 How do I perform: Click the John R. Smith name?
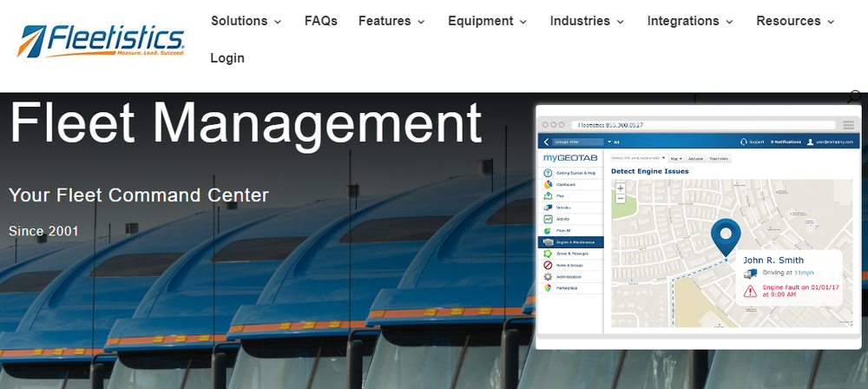(773, 260)
